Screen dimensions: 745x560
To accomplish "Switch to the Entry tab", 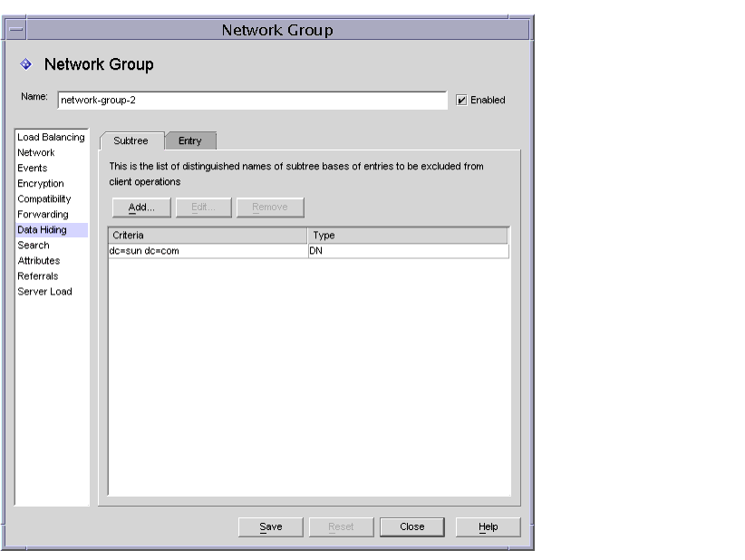I will click(x=189, y=140).
